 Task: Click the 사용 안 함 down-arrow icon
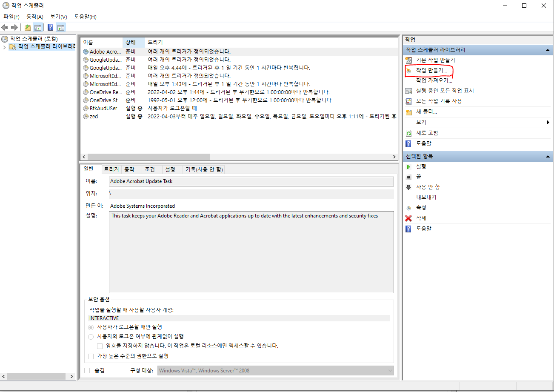click(409, 187)
